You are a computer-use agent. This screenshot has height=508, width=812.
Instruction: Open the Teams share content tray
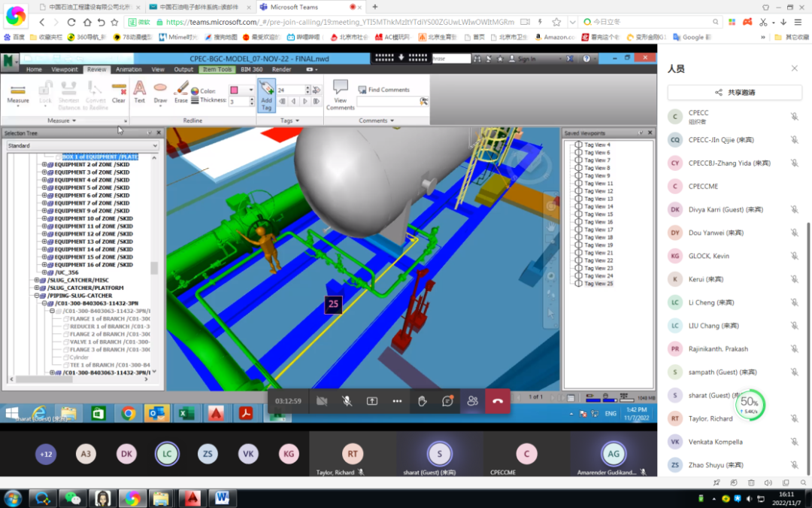point(372,401)
